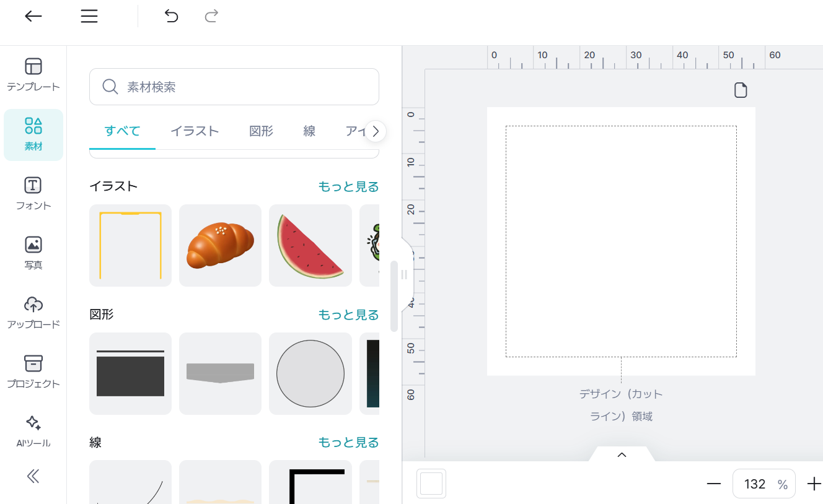Viewport: 823px width, 504px height.
Task: Switch to the 図形 tab
Action: (261, 131)
